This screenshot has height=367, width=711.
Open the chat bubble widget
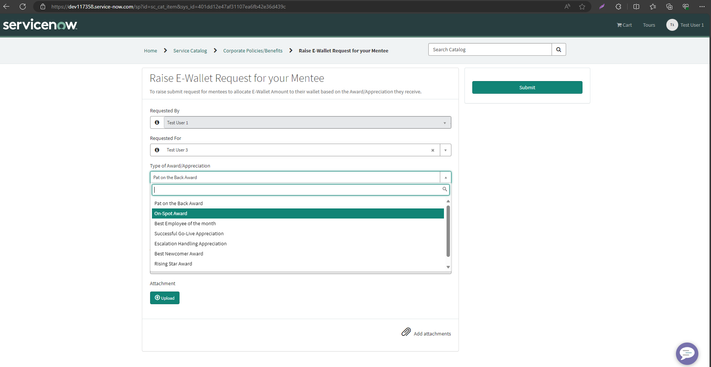point(687,354)
